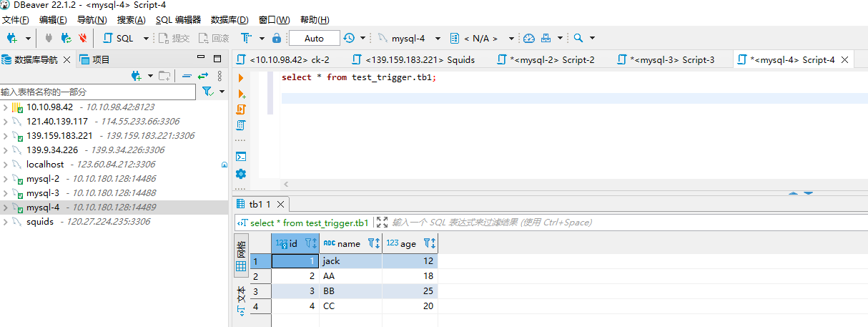868x327 pixels.
Task: Click the dashboard gauge icon in toolbar
Action: tap(529, 38)
